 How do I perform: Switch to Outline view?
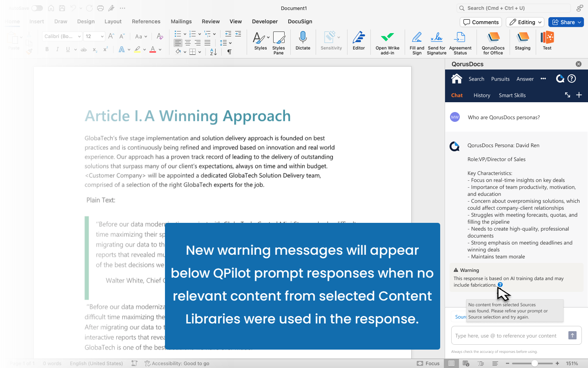click(x=481, y=363)
